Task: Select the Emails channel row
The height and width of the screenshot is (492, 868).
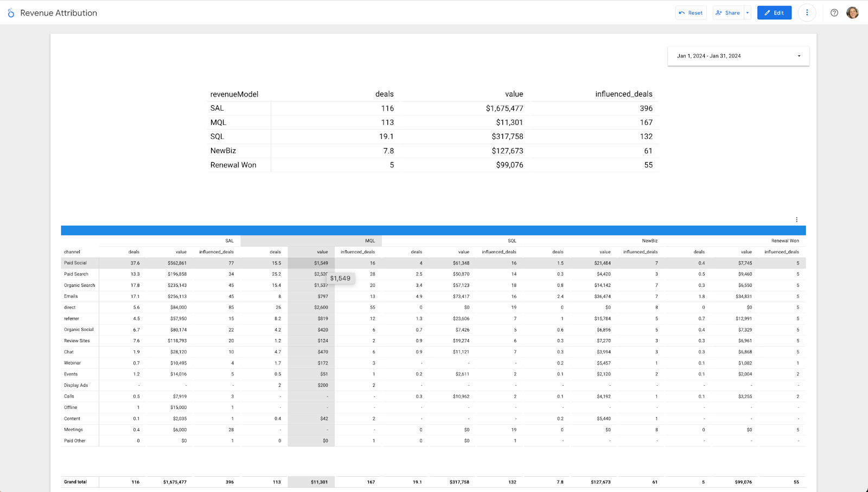Action: pyautogui.click(x=433, y=296)
